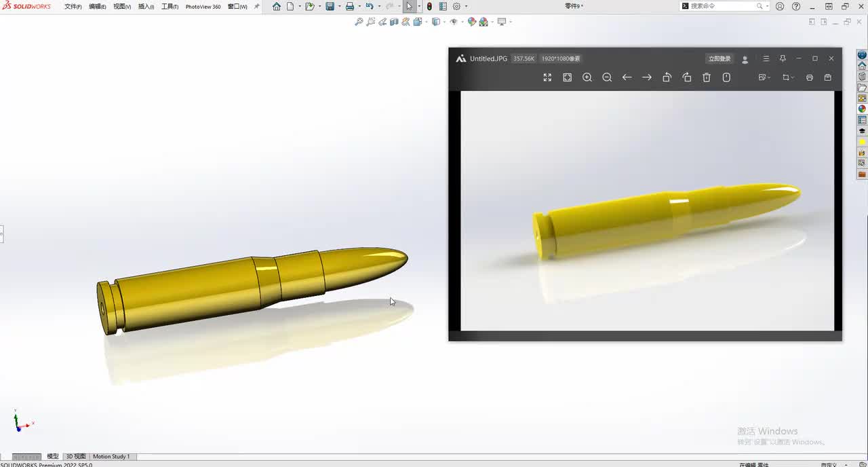868x467 pixels.
Task: Click 立即登录 login button in viewer
Action: coord(719,59)
